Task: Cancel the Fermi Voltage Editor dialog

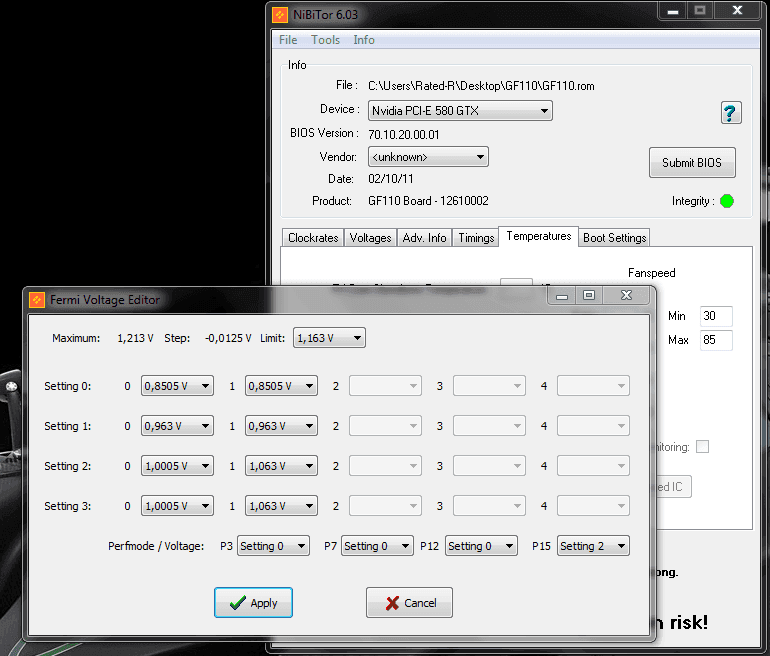Action: pos(409,602)
